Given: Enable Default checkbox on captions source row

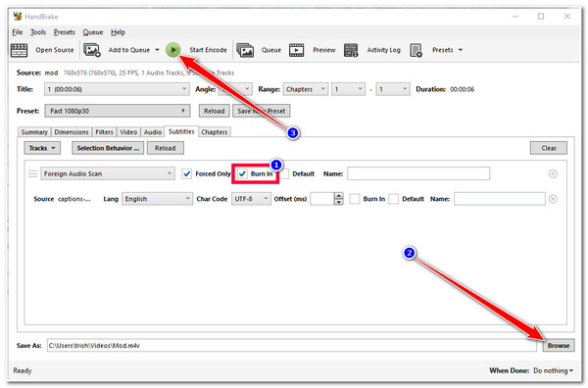Looking at the screenshot, I should pyautogui.click(x=393, y=199).
